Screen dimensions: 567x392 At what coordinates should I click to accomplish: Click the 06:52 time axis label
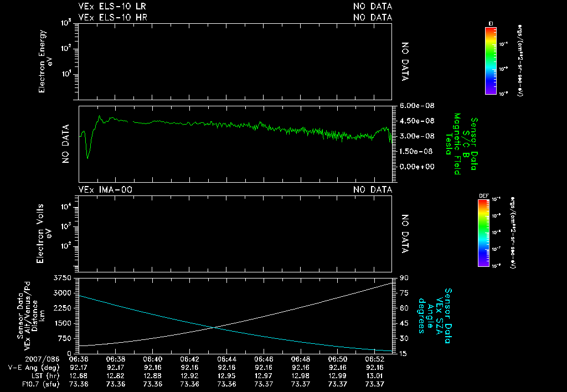pyautogui.click(x=375, y=359)
